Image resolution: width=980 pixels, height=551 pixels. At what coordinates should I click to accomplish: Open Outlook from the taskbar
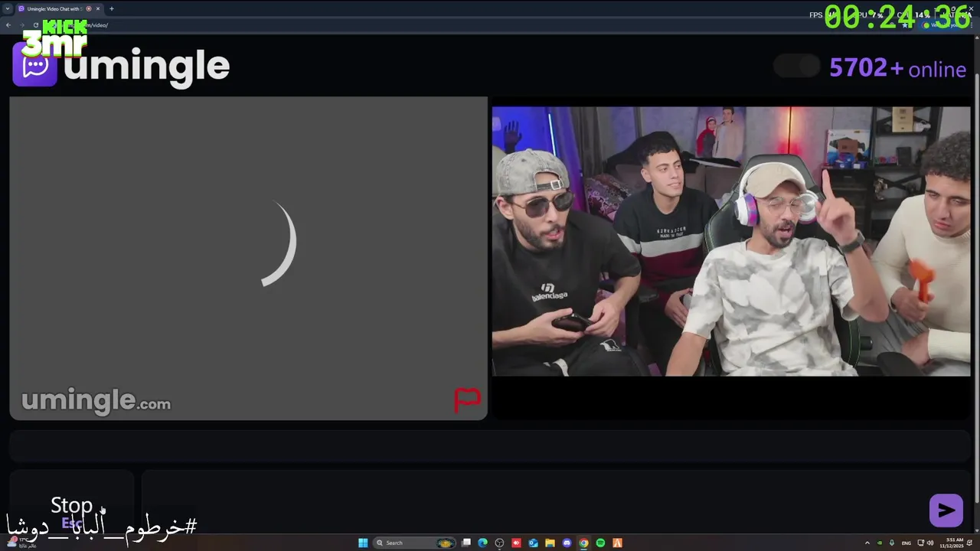coord(533,543)
